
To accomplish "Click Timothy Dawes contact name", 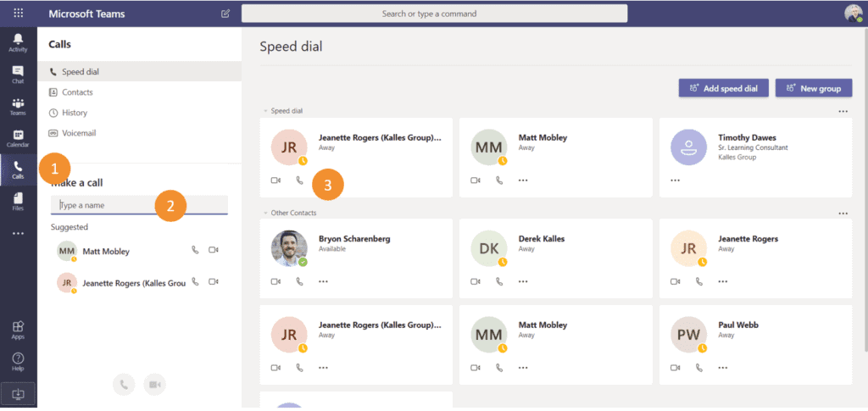I will click(x=747, y=138).
